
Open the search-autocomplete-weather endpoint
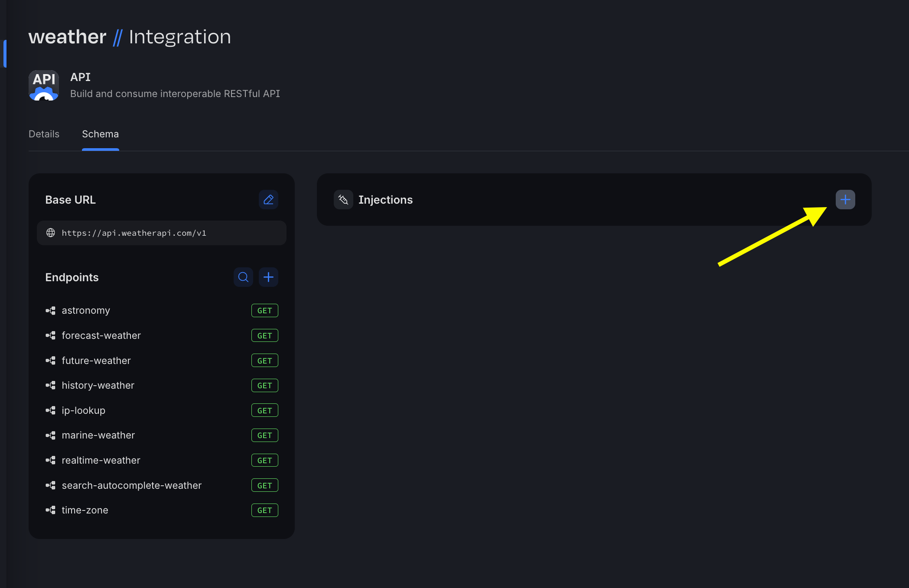click(x=131, y=486)
